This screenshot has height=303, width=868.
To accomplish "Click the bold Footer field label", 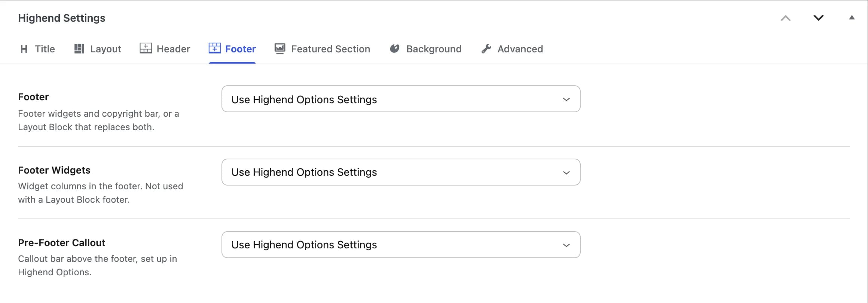I will pyautogui.click(x=33, y=97).
